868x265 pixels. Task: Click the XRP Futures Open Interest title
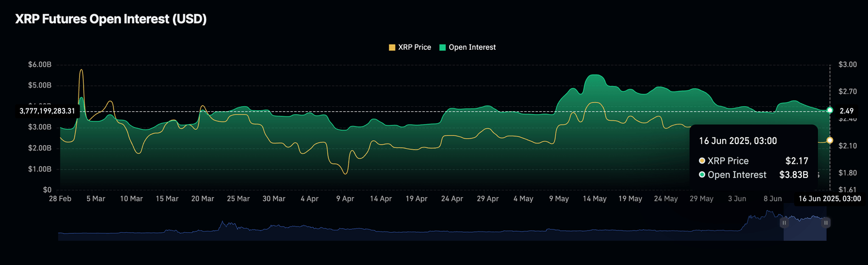111,19
